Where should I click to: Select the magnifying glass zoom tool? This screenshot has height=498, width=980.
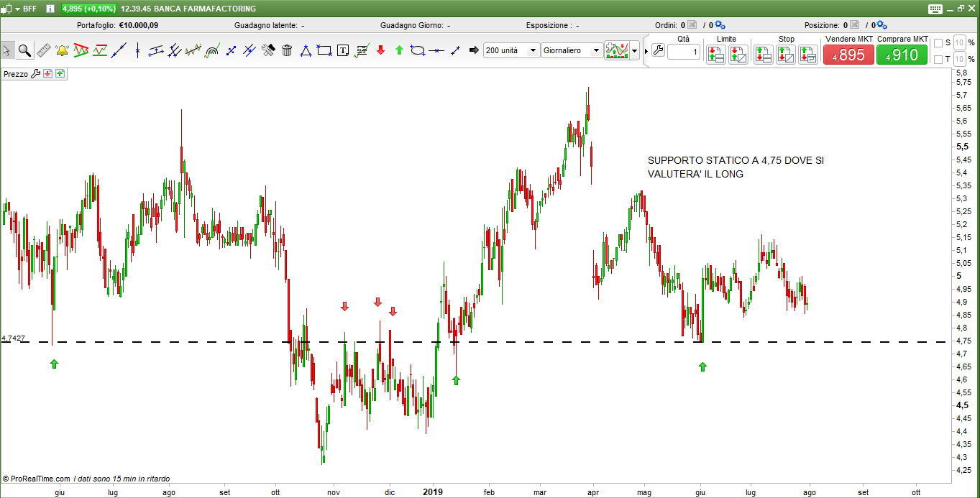tap(24, 50)
